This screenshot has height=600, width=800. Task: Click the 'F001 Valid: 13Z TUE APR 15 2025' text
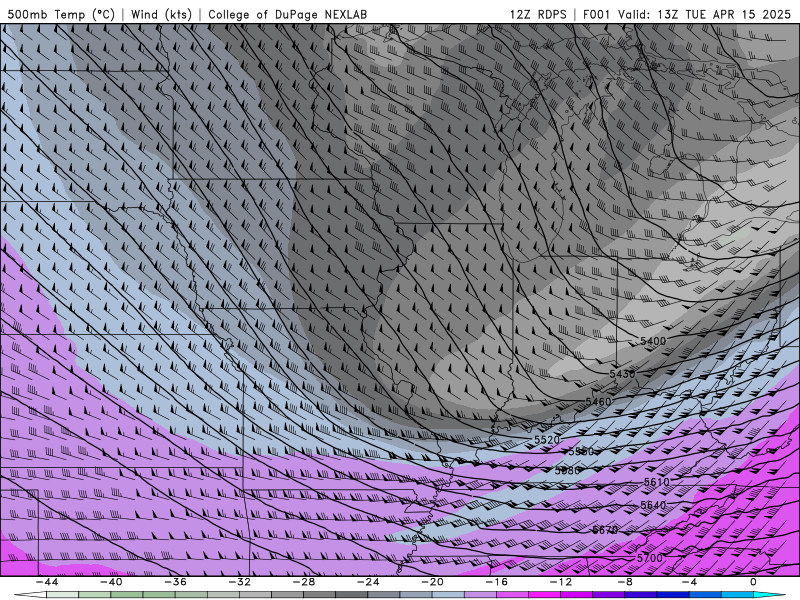pyautogui.click(x=687, y=14)
